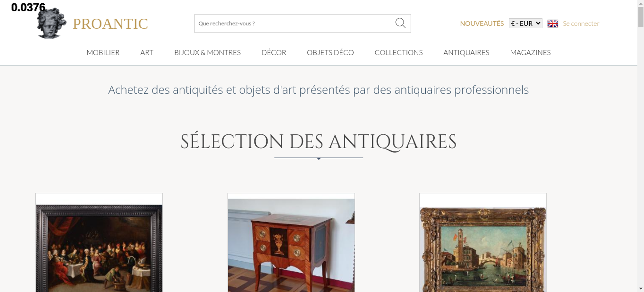Screen dimensions: 644x292
Task: Go to Objets Déco category
Action: (330, 52)
